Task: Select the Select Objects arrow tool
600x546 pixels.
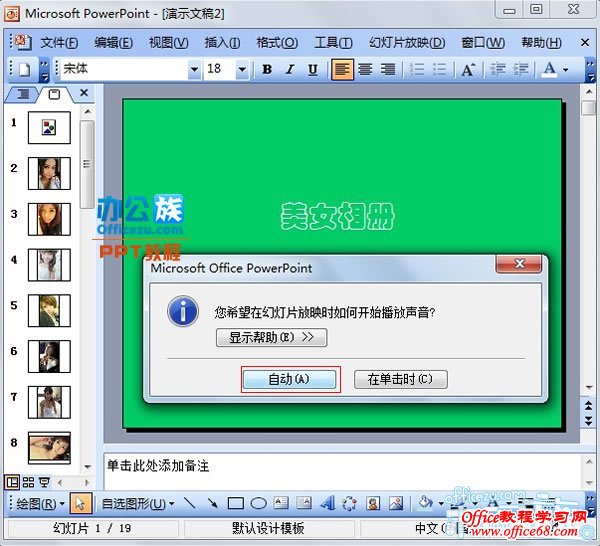Action: point(80,504)
